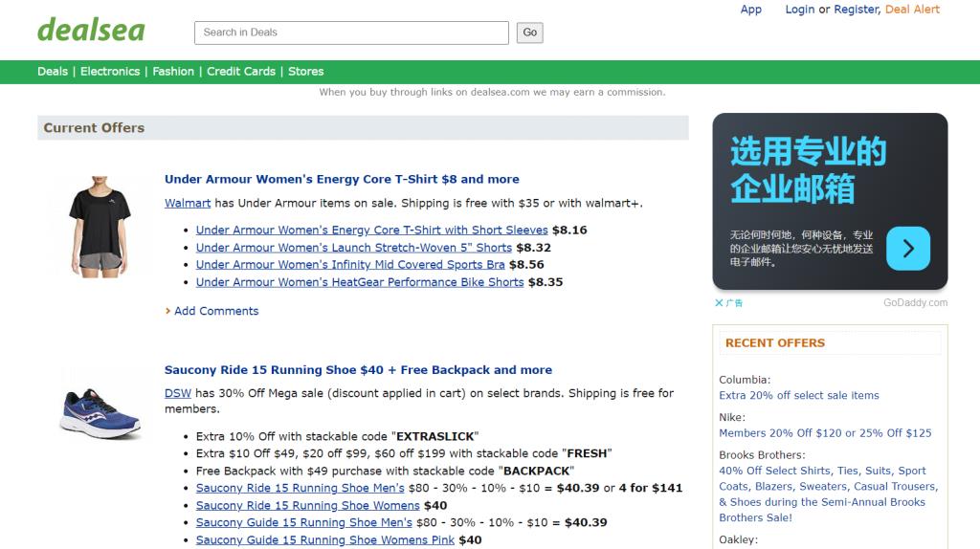Open Saucony Guide 15 Running Shoe Men's link
Viewport: 980px width, 549px height.
pyautogui.click(x=303, y=522)
